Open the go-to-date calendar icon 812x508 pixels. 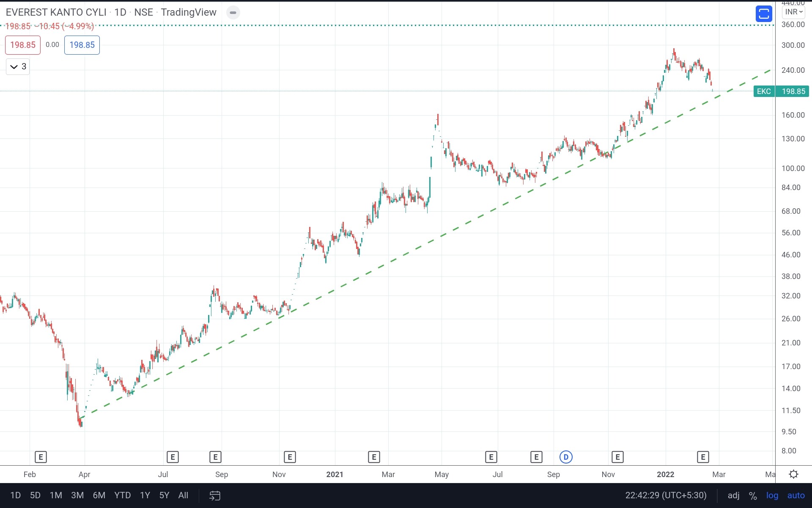click(x=215, y=495)
